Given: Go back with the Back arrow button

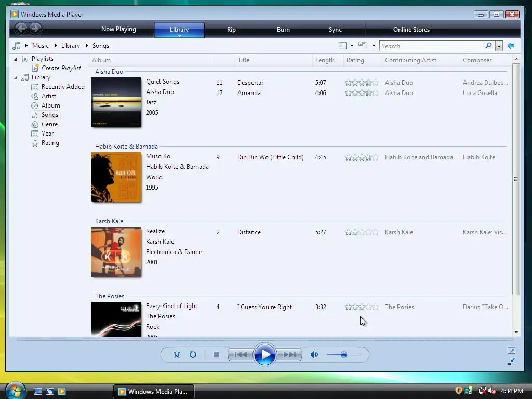Looking at the screenshot, I should coord(21,29).
